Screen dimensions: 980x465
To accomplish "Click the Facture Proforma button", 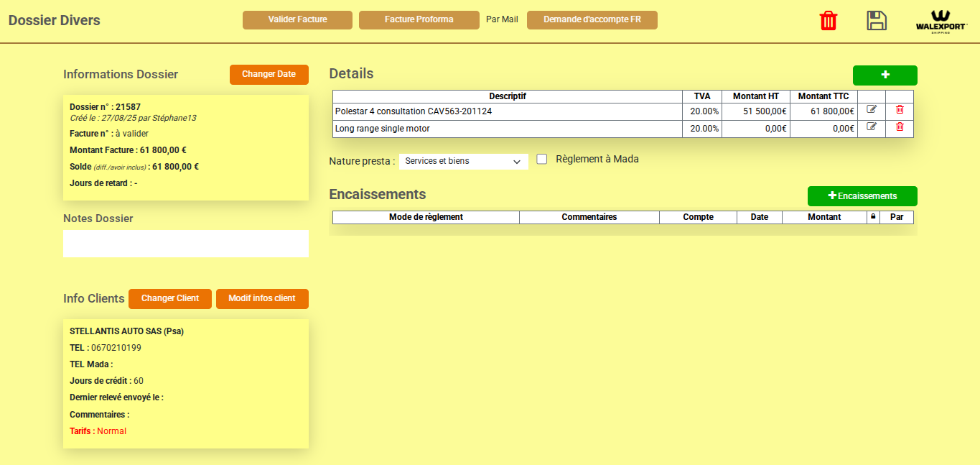I will click(x=419, y=20).
